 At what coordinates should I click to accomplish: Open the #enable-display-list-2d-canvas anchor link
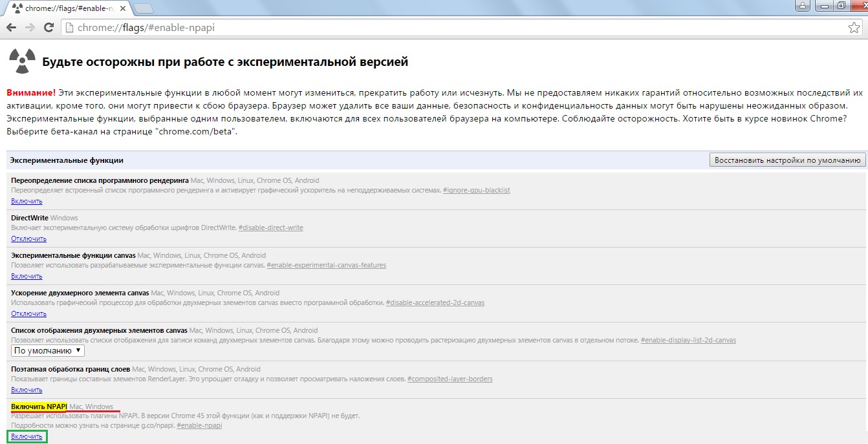click(688, 340)
